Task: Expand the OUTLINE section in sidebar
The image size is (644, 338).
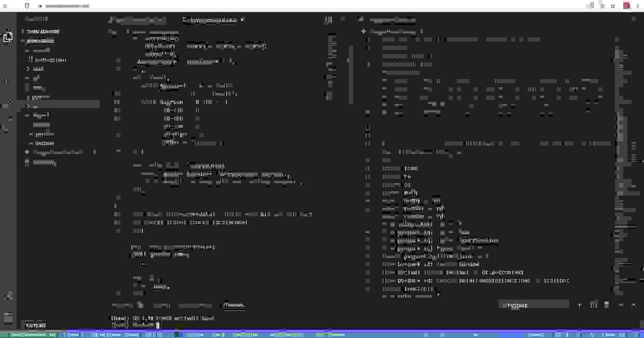Action: click(35, 326)
